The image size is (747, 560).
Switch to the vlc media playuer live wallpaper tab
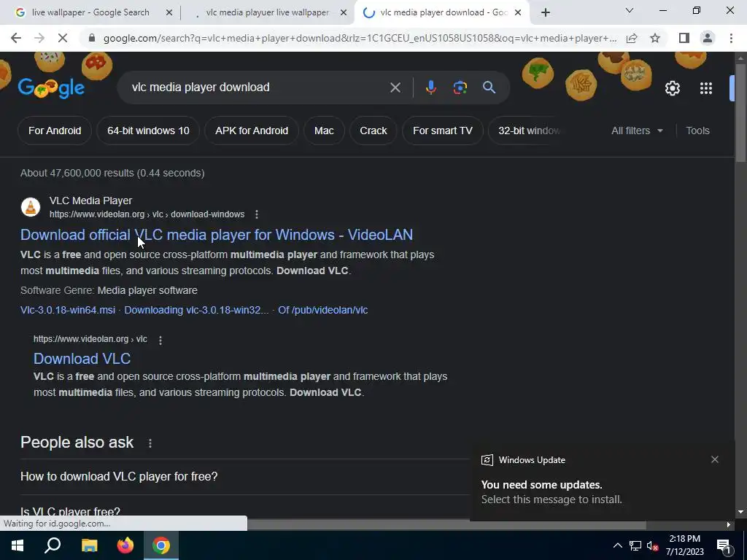click(x=267, y=12)
